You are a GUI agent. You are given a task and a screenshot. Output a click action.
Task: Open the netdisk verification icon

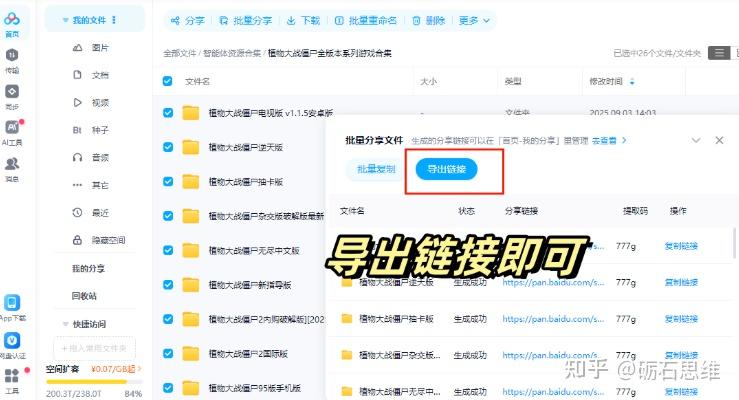click(x=12, y=345)
